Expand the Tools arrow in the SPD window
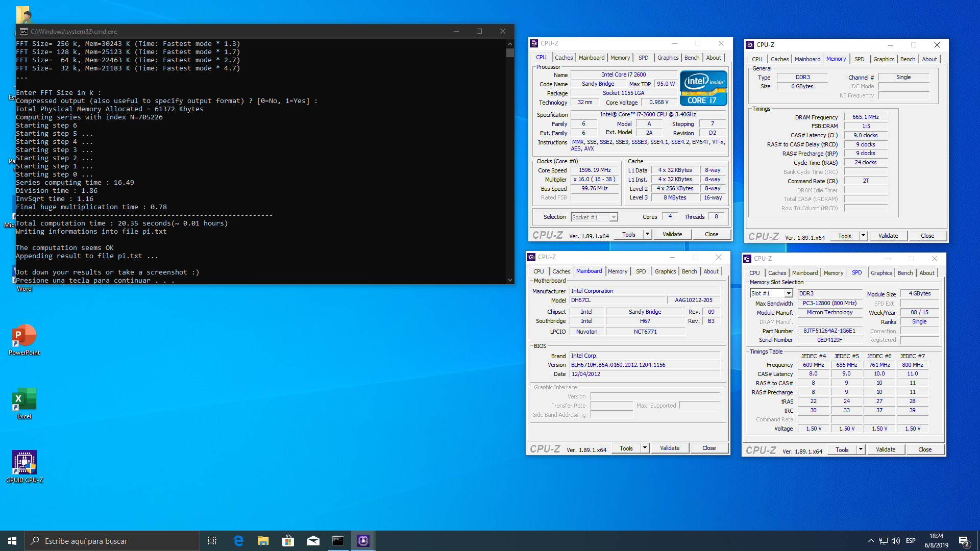This screenshot has height=551, width=980. pos(861,449)
